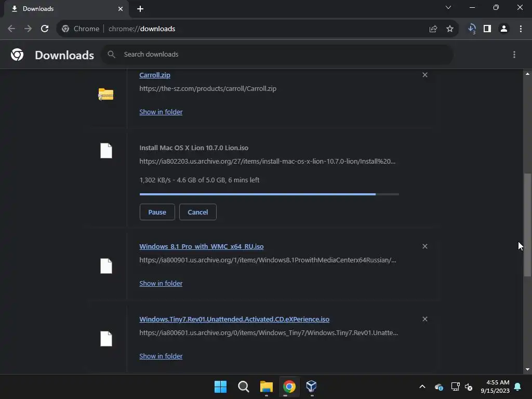This screenshot has height=399, width=532.
Task: Open VirtualBox from the taskbar
Action: coord(312,387)
